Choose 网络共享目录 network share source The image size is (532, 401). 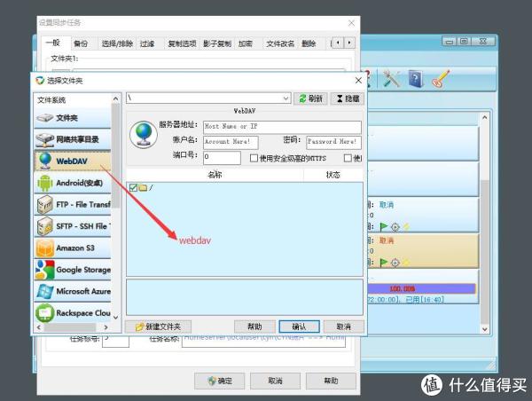click(x=73, y=139)
